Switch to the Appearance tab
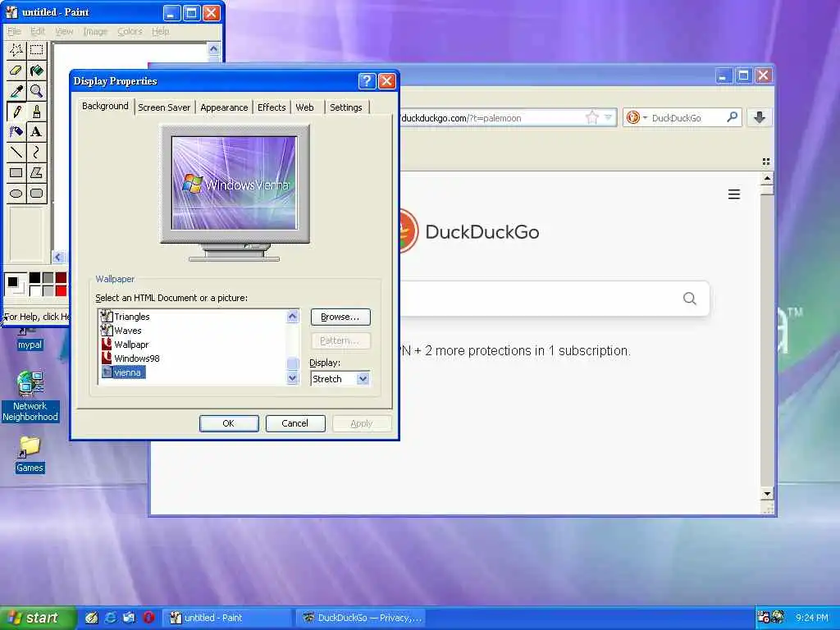 (224, 107)
